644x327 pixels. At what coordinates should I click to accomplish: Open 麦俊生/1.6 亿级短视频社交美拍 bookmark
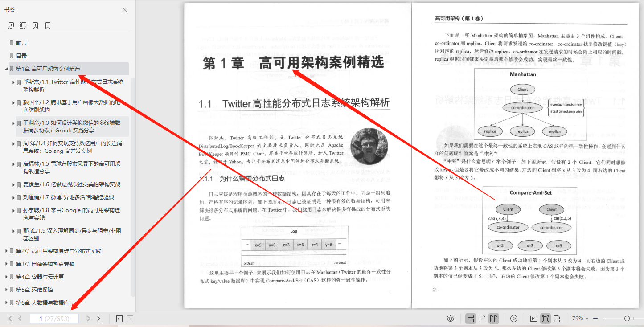(x=72, y=184)
